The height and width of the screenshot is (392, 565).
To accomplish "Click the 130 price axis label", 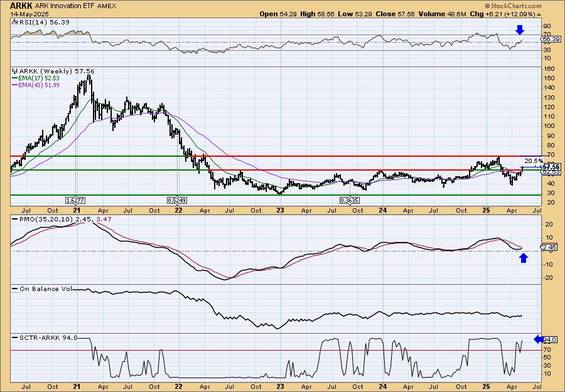I will click(549, 97).
